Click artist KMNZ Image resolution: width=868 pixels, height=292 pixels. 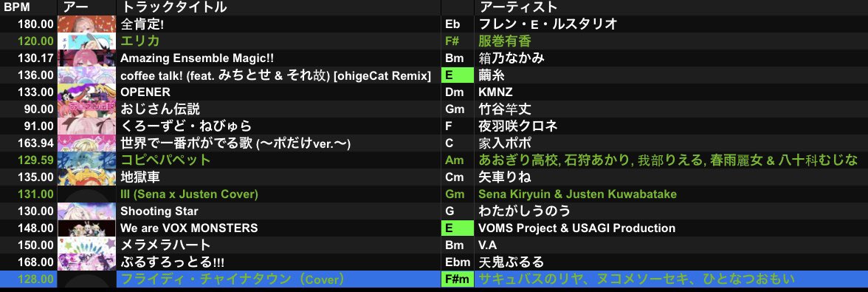[495, 92]
